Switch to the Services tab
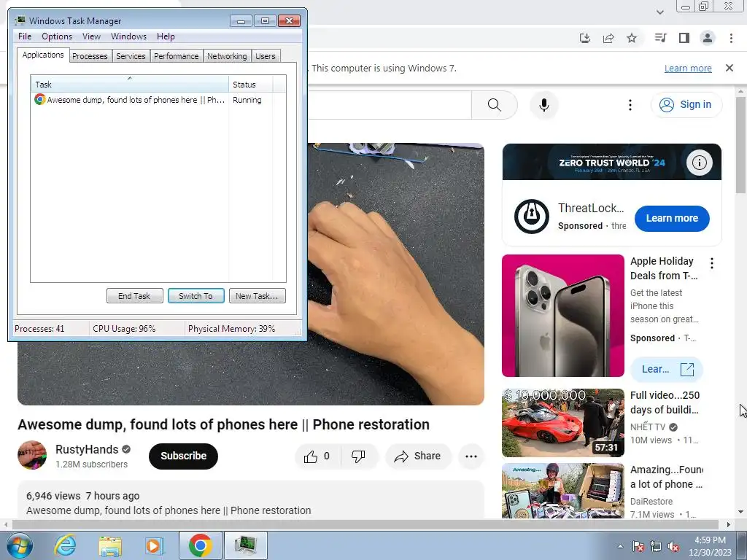Viewport: 747px width, 560px height. point(131,56)
